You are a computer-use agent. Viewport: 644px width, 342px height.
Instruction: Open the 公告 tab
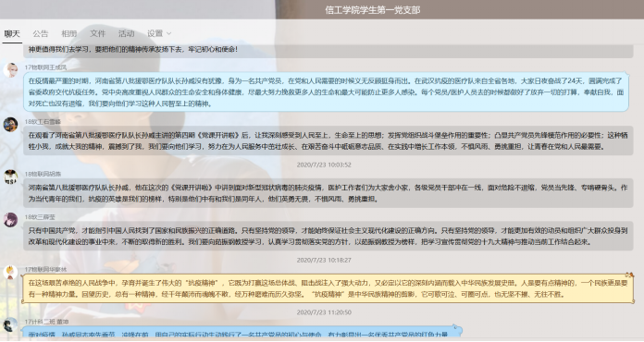point(41,33)
